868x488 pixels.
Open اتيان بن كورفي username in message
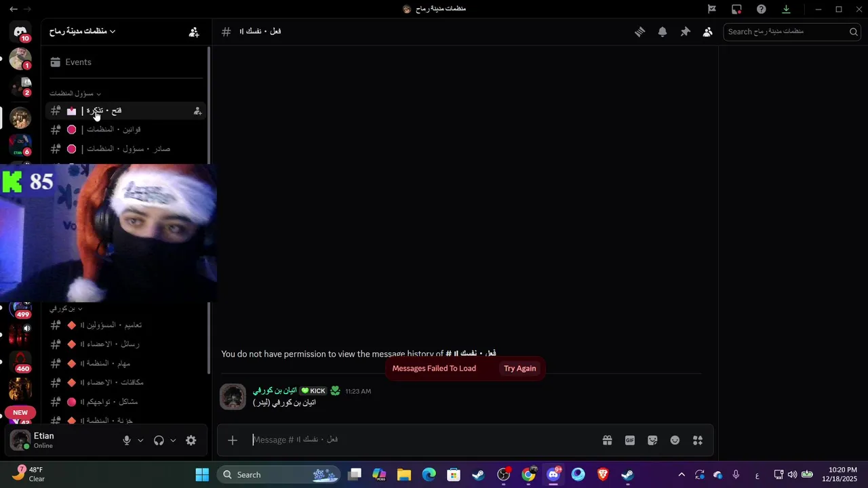pyautogui.click(x=275, y=391)
